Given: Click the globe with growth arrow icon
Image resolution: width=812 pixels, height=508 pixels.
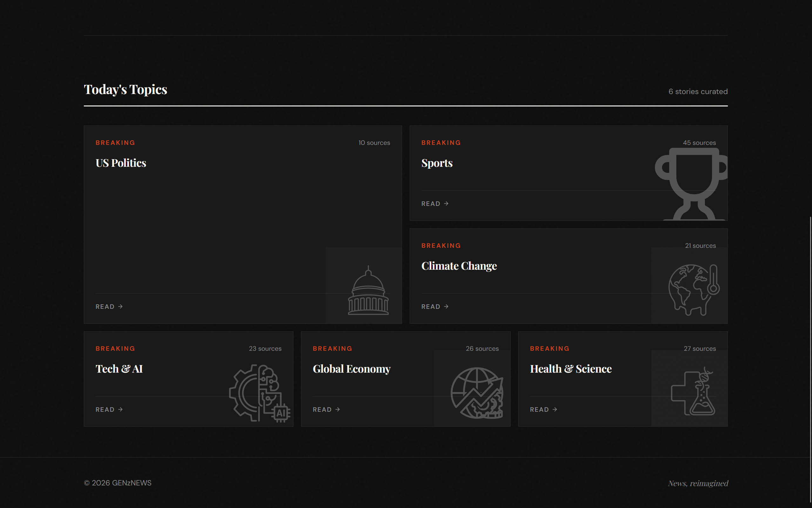Looking at the screenshot, I should [477, 393].
